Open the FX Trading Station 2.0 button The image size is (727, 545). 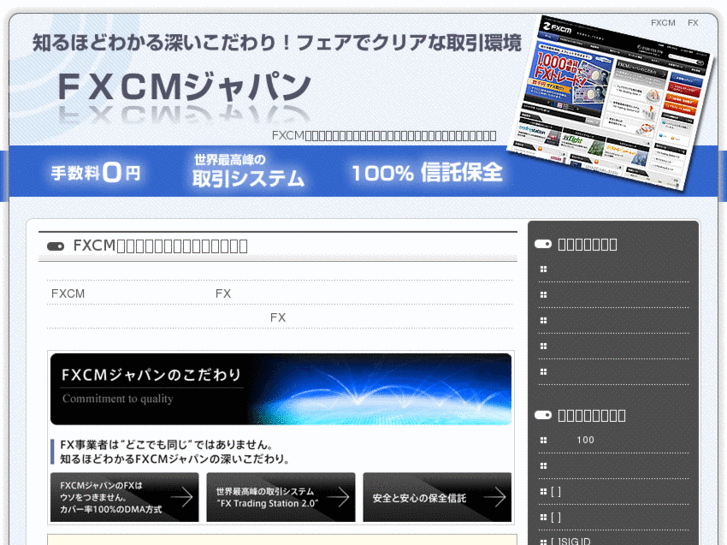281,497
